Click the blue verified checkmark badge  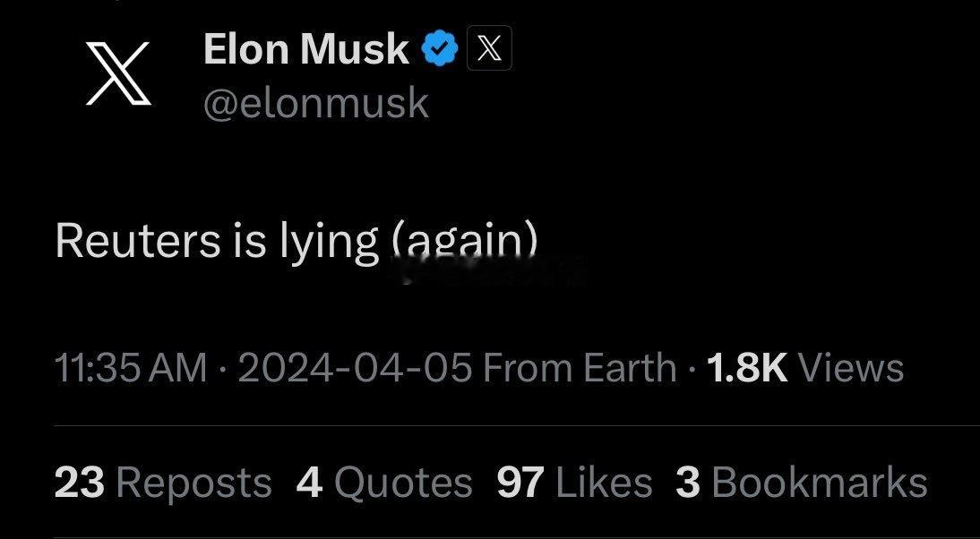(440, 49)
